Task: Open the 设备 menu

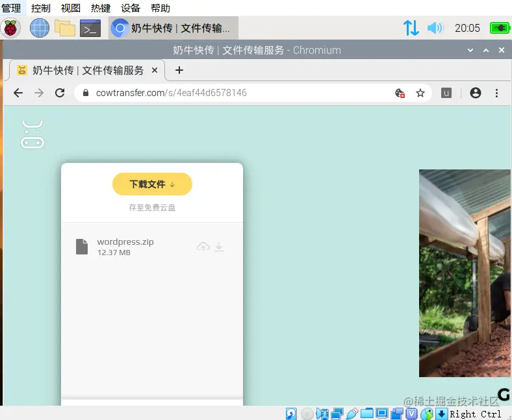Action: pyautogui.click(x=131, y=8)
